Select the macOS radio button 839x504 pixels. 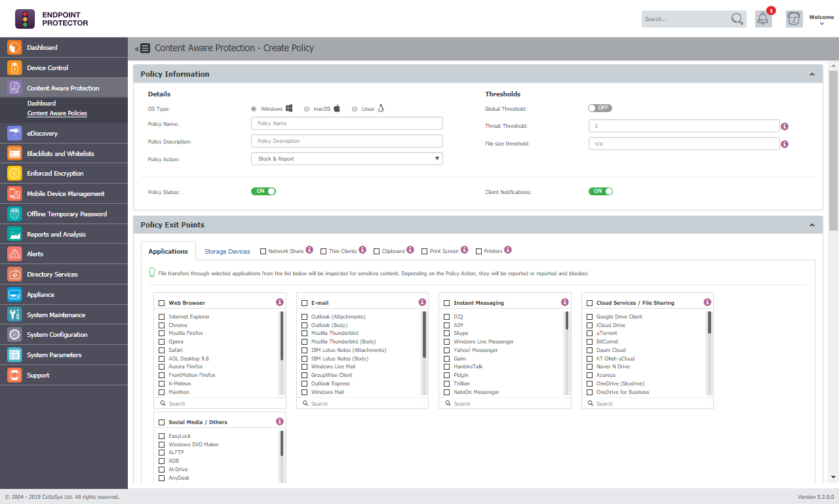(306, 109)
